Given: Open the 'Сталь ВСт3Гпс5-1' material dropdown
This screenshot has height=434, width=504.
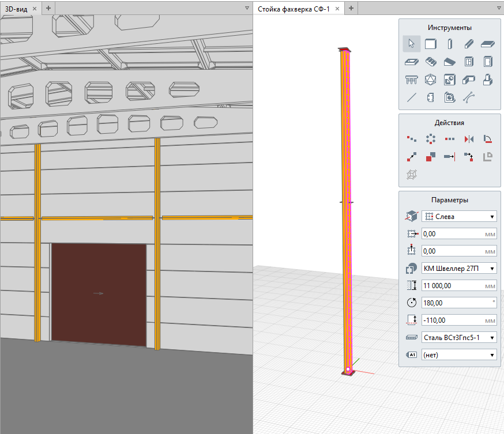Looking at the screenshot, I should (459, 337).
